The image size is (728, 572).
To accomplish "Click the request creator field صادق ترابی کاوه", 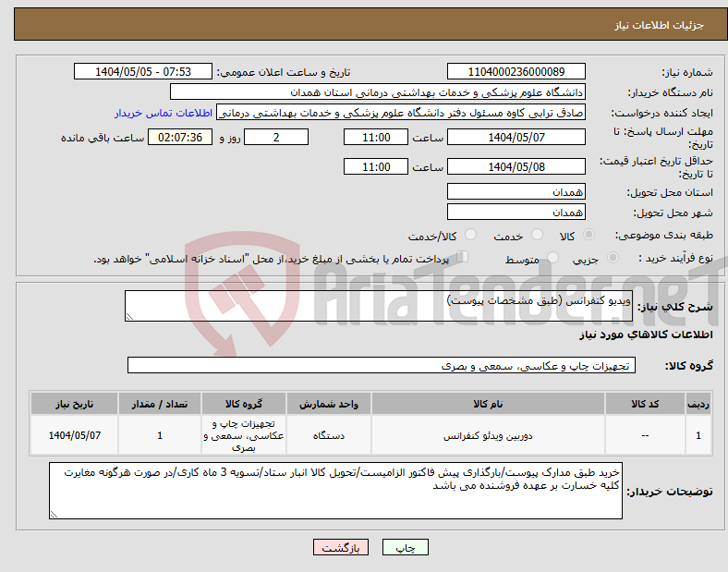I will pyautogui.click(x=401, y=113).
